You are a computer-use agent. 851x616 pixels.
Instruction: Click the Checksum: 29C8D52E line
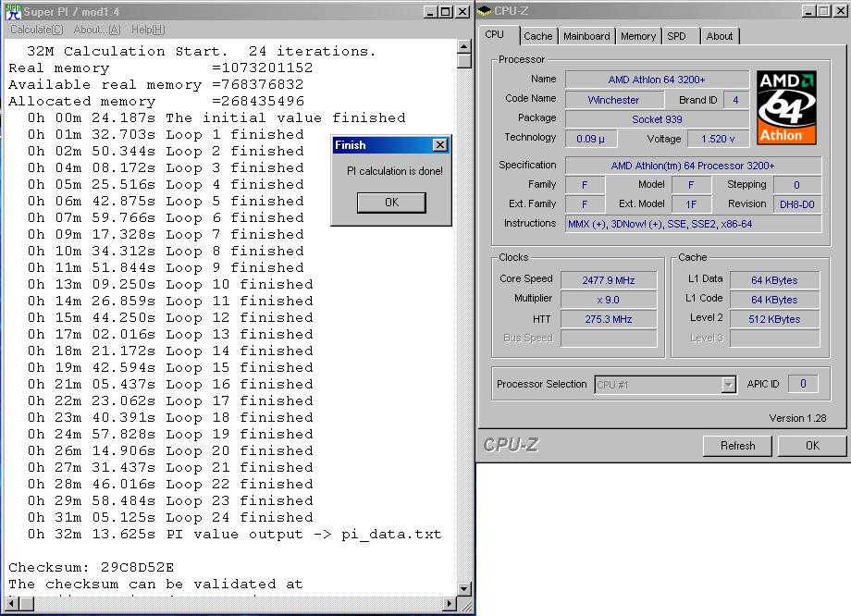(92, 568)
